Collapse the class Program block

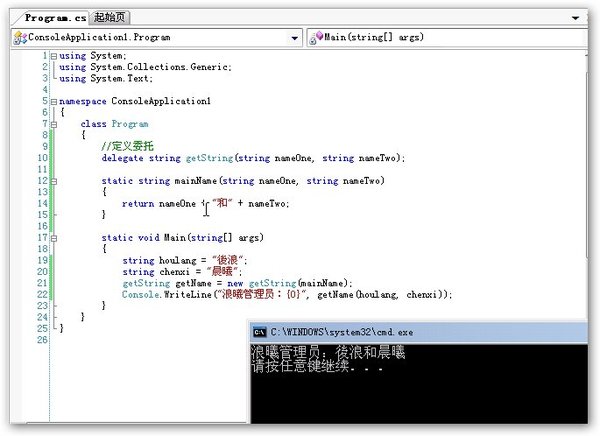pos(53,125)
